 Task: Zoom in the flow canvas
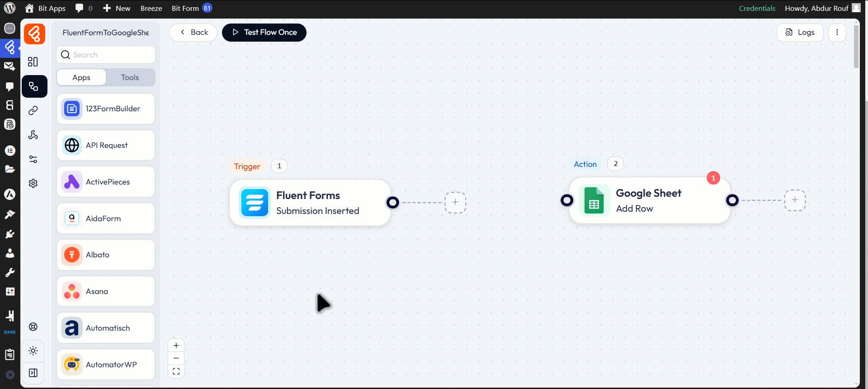point(176,346)
